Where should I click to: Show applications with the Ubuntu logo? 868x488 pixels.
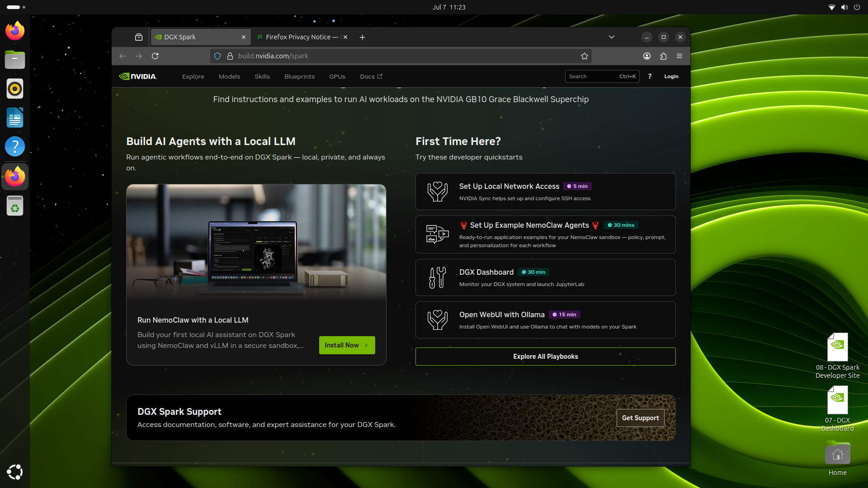15,472
